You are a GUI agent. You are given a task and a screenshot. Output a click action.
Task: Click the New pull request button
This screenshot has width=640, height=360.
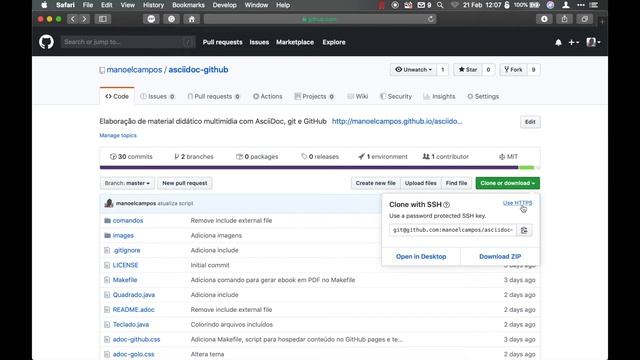[185, 183]
